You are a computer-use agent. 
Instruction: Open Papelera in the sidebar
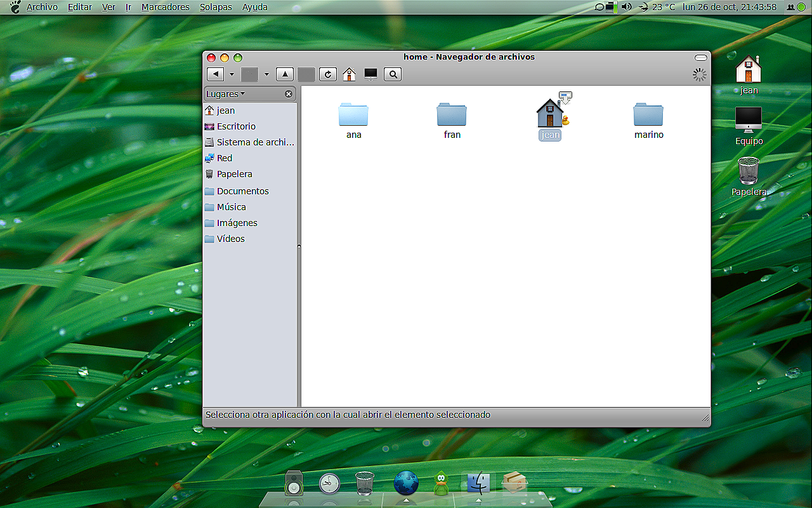[250, 174]
